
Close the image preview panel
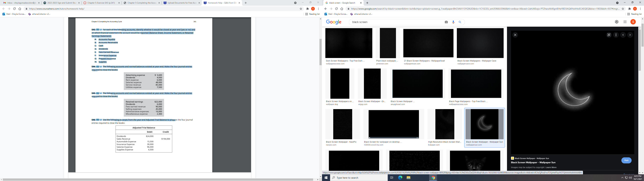point(515,35)
